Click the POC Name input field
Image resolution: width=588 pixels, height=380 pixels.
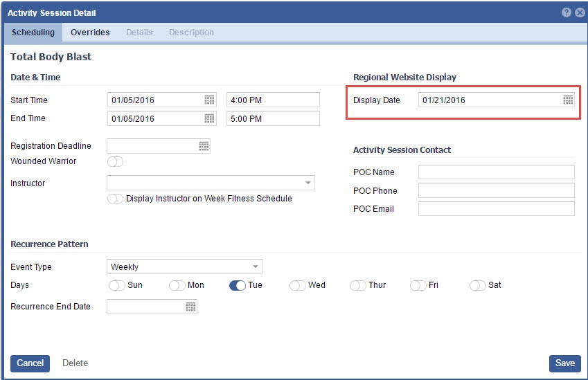point(496,172)
